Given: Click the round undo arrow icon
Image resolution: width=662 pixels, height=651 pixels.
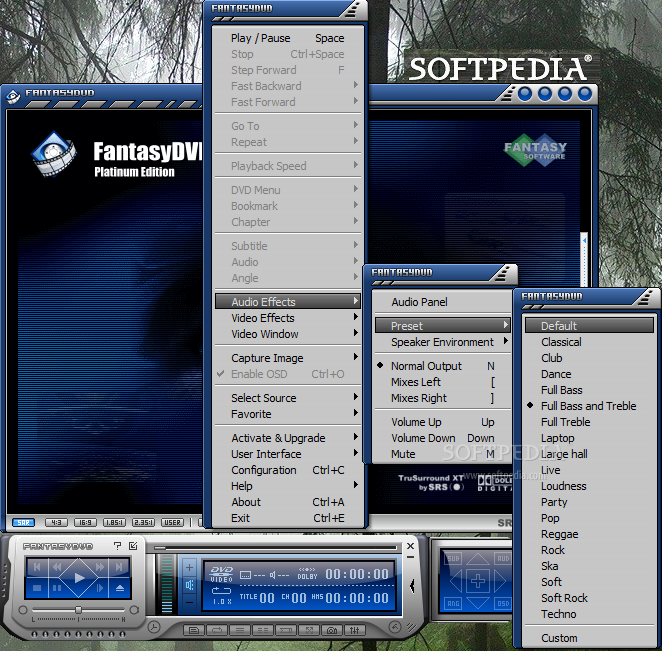Looking at the screenshot, I should click(x=395, y=627).
